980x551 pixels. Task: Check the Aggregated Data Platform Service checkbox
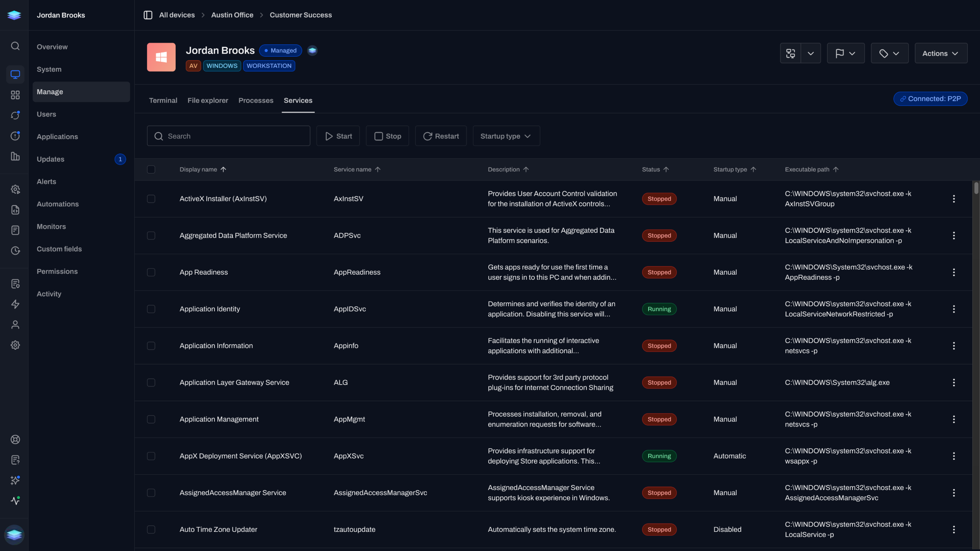tap(151, 235)
